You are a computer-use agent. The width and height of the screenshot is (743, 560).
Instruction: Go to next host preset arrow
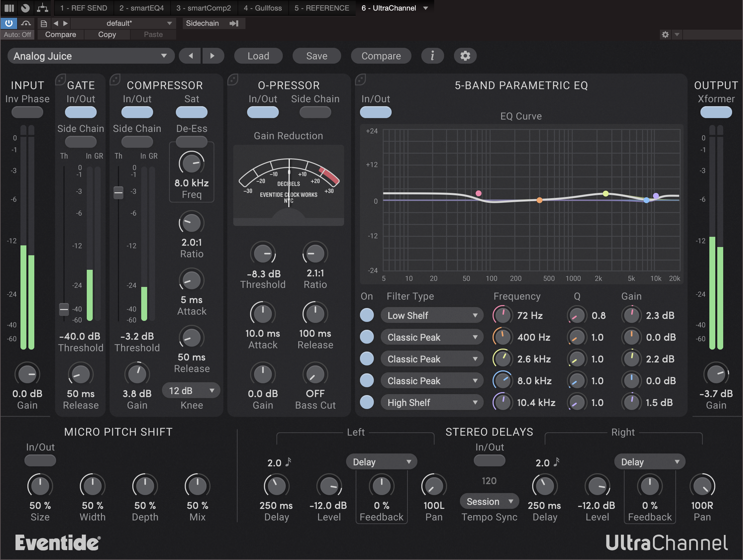(66, 23)
